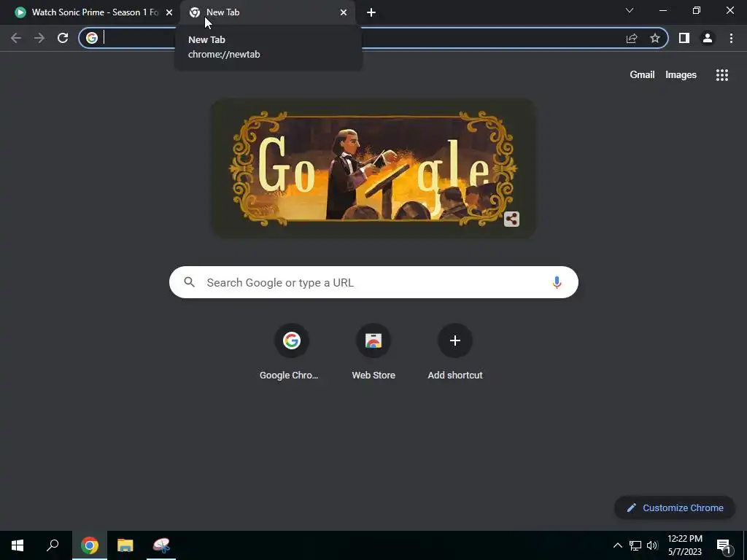Open the Chrome profile menu
The height and width of the screenshot is (560, 747).
click(x=708, y=38)
